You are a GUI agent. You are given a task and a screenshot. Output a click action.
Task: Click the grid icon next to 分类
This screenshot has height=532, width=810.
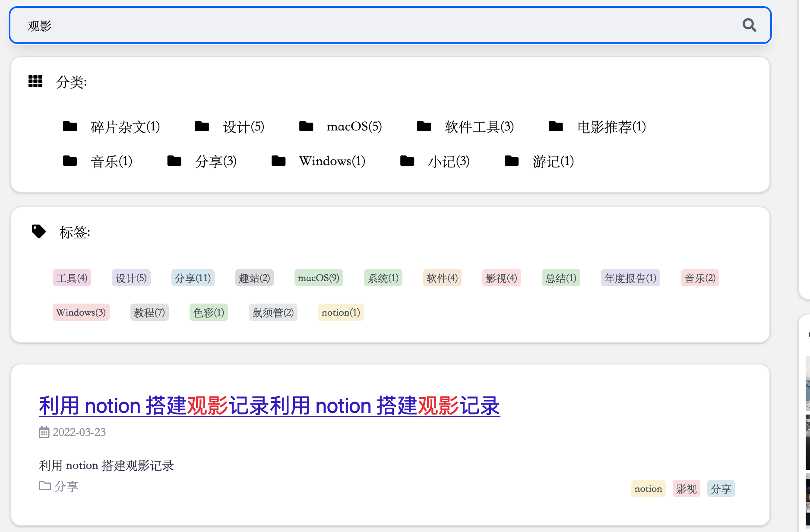pos(35,81)
